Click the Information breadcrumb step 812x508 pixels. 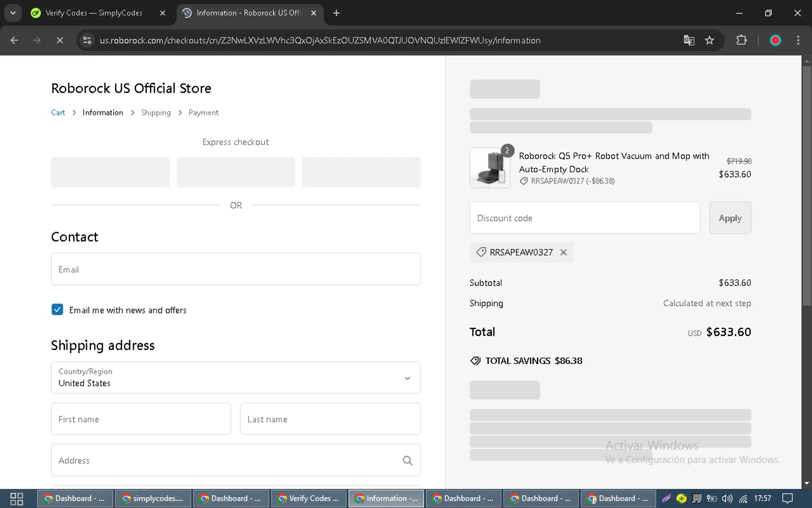tap(103, 113)
